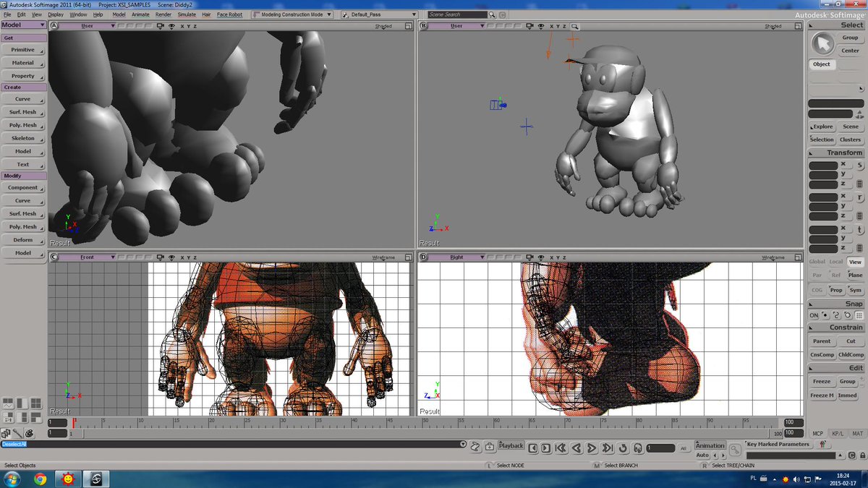868x488 pixels.
Task: Open the Face Robot menu
Action: 230,14
